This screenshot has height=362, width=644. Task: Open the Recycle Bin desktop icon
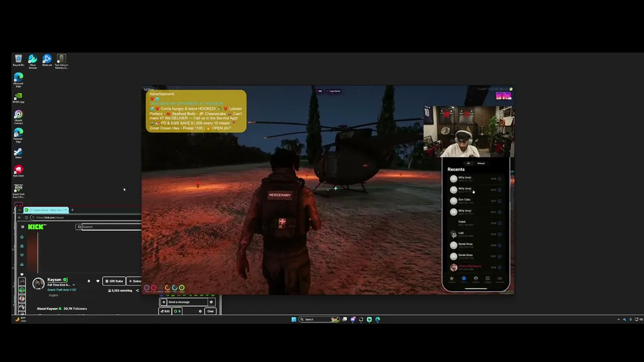[19, 60]
